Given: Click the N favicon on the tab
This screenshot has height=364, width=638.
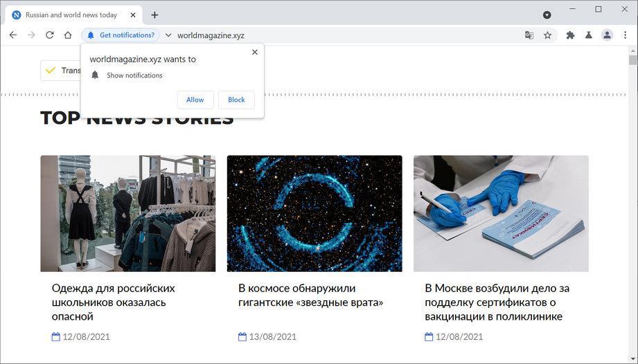Looking at the screenshot, I should [16, 15].
